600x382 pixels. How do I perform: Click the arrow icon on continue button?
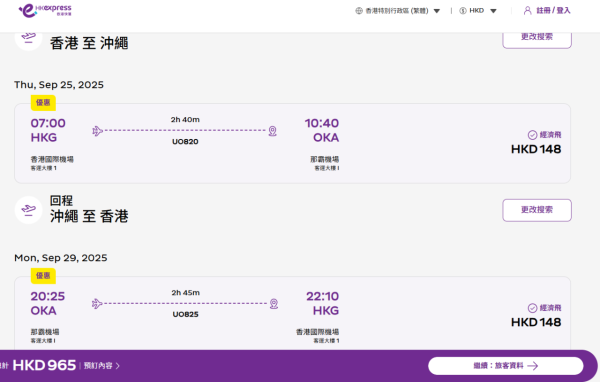[533, 366]
